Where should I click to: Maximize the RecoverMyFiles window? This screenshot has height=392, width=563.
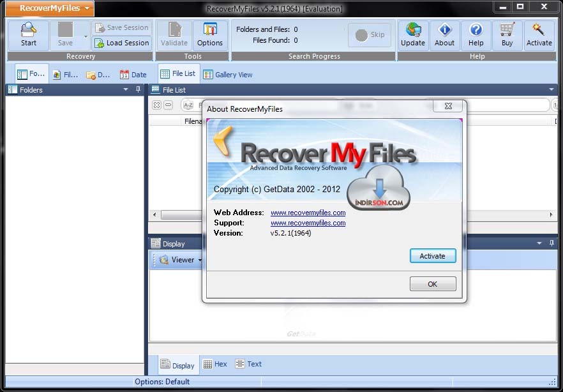[520, 7]
